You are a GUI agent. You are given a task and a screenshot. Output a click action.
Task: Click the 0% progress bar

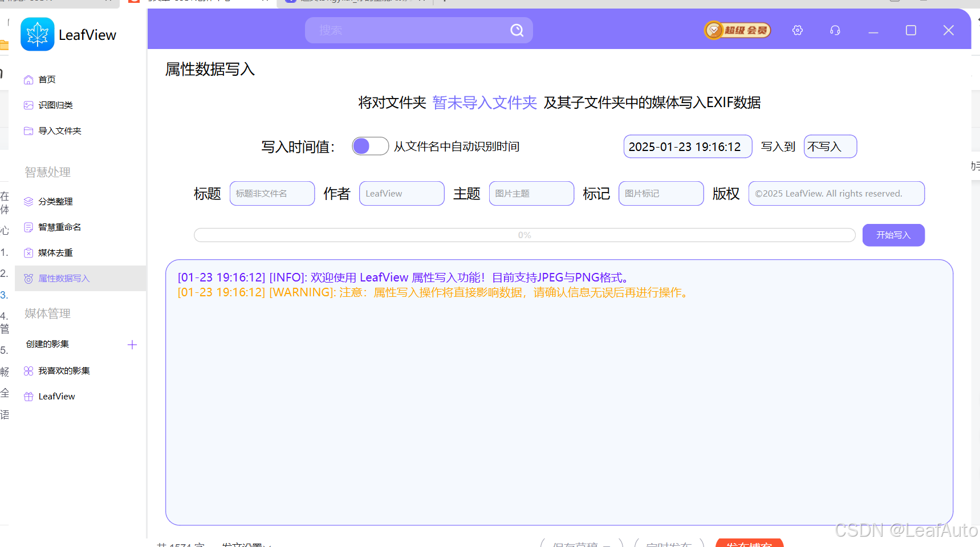pos(524,235)
